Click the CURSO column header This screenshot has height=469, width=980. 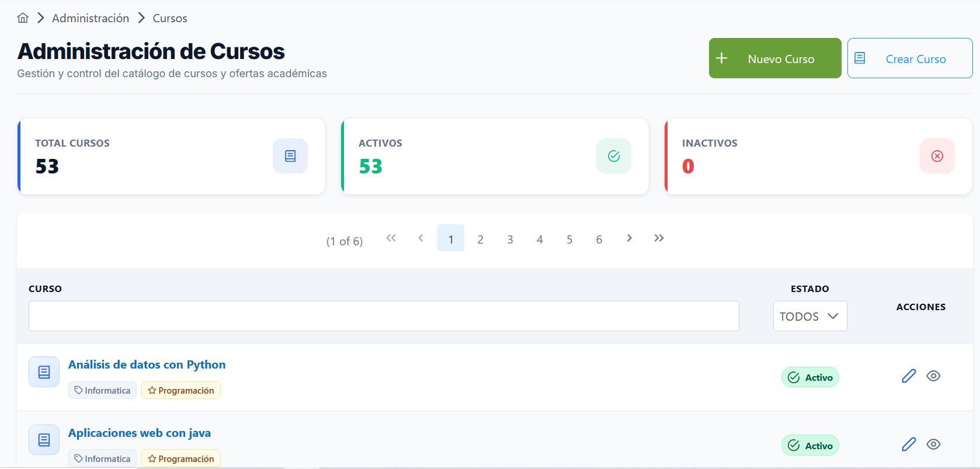(x=45, y=289)
